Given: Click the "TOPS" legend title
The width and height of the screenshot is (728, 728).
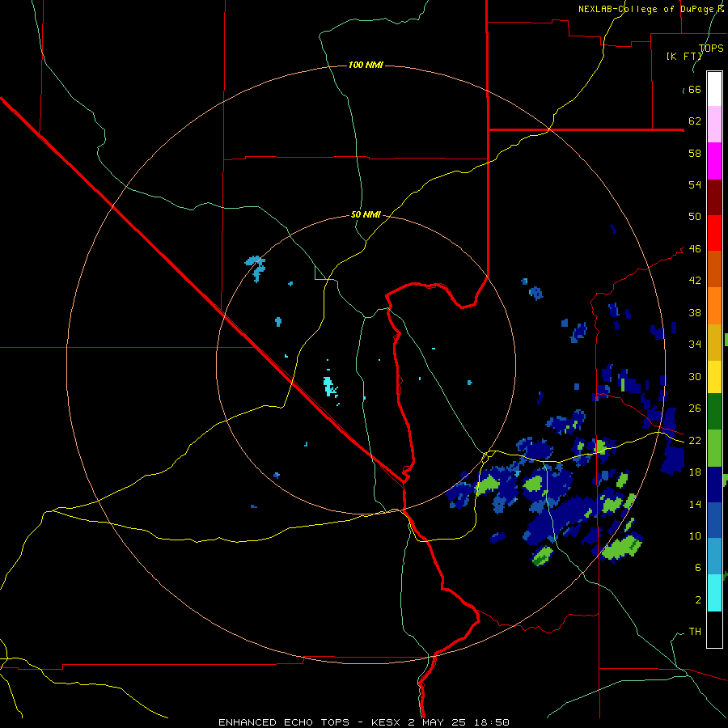Looking at the screenshot, I should click(x=711, y=49).
